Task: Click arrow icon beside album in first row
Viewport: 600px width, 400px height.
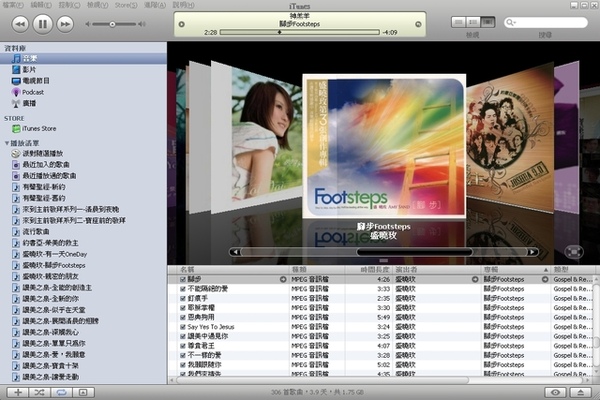Action: 545,279
